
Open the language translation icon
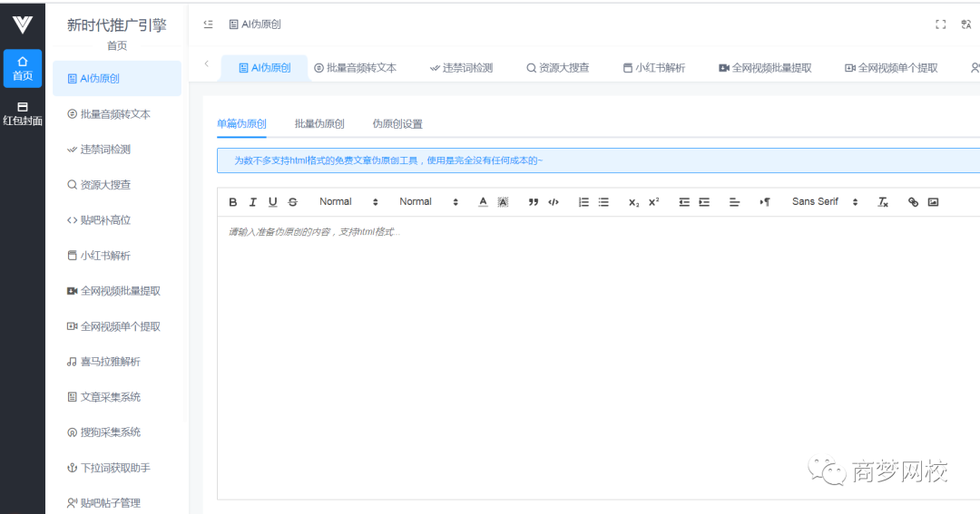(966, 24)
